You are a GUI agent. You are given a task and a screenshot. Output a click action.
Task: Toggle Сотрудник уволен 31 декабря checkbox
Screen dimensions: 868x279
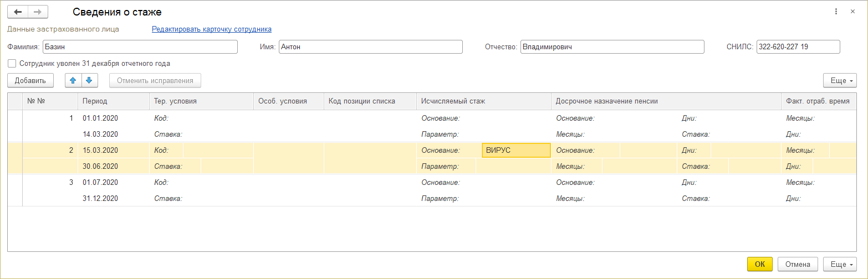point(12,64)
